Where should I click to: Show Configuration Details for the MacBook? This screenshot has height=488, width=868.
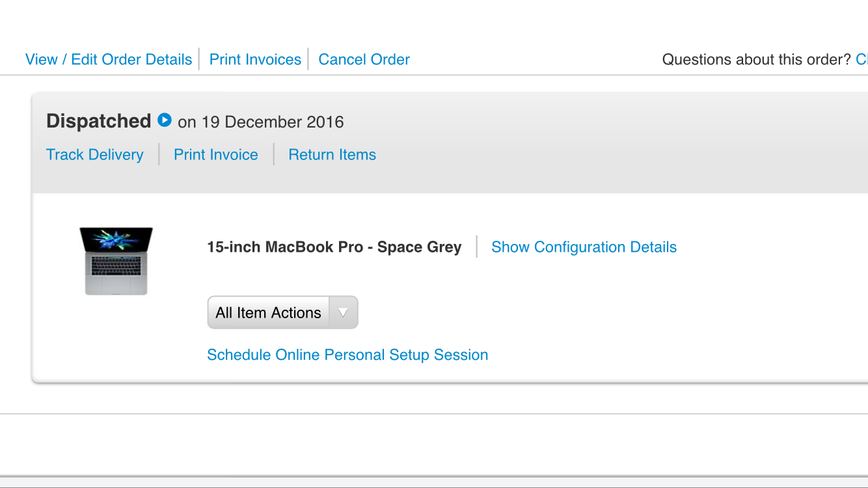584,247
